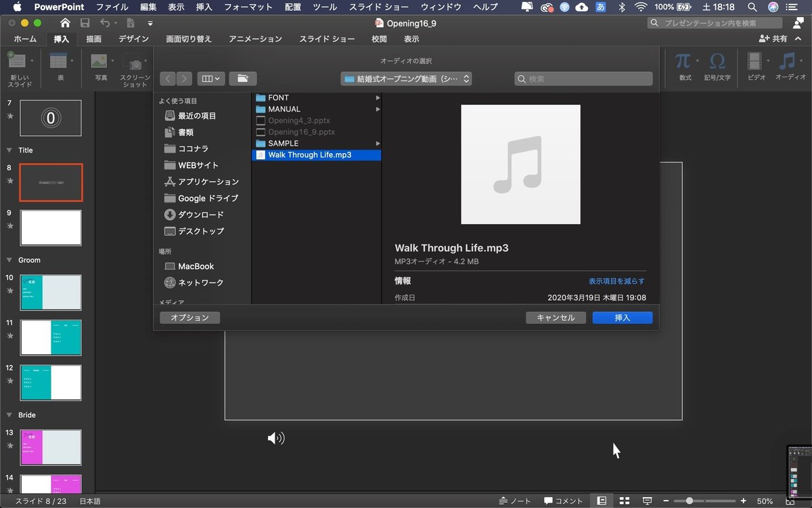The image size is (812, 508).
Task: Switch to slide sorter grid icon
Action: click(x=625, y=501)
